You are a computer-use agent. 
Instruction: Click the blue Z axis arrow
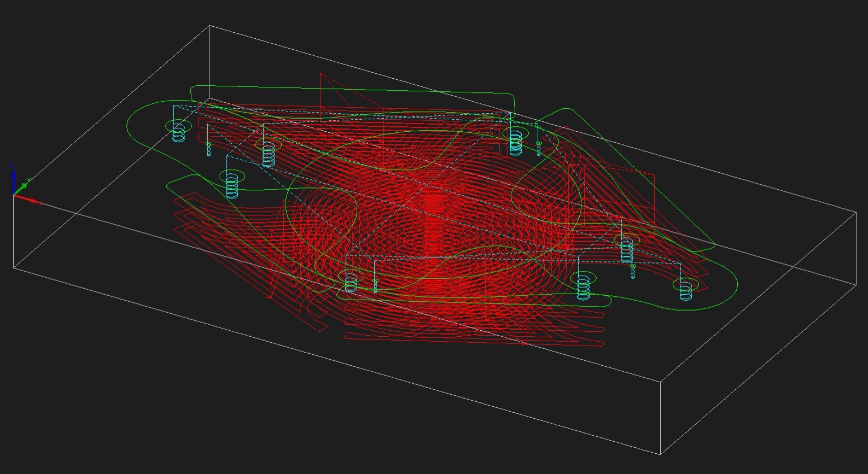pyautogui.click(x=13, y=177)
